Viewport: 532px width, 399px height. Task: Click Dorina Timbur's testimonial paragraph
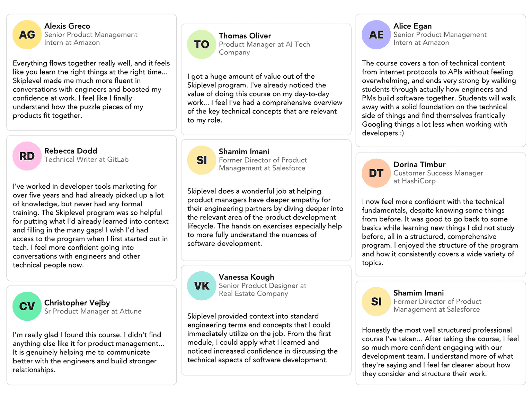[x=440, y=232]
